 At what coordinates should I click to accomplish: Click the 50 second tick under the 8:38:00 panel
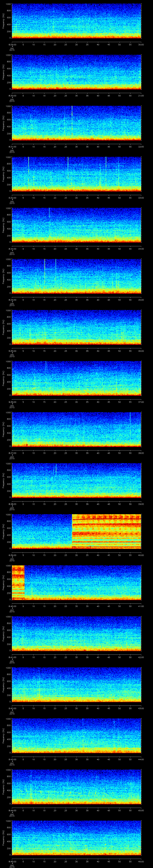click(119, 504)
